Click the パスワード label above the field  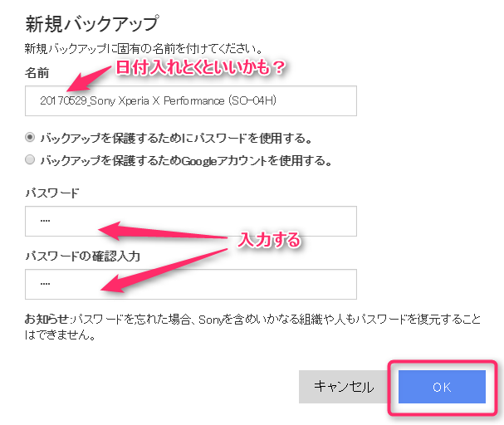click(51, 193)
